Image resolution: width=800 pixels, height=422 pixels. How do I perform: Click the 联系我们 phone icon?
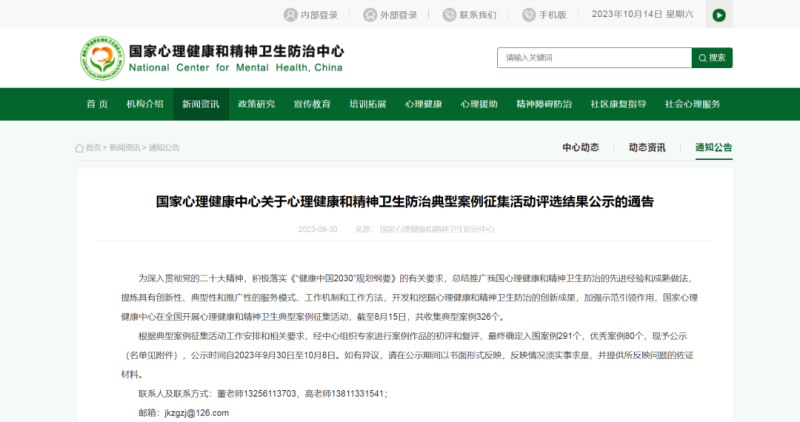[x=448, y=15]
